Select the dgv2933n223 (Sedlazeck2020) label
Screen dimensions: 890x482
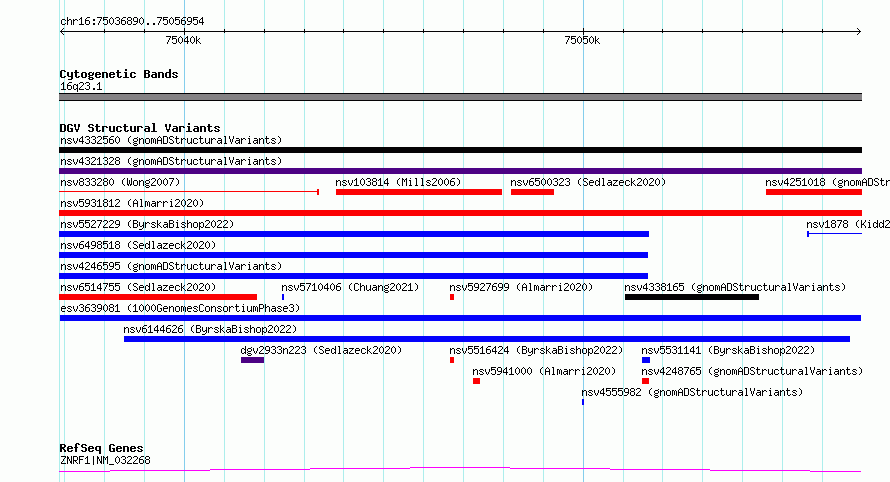point(321,350)
